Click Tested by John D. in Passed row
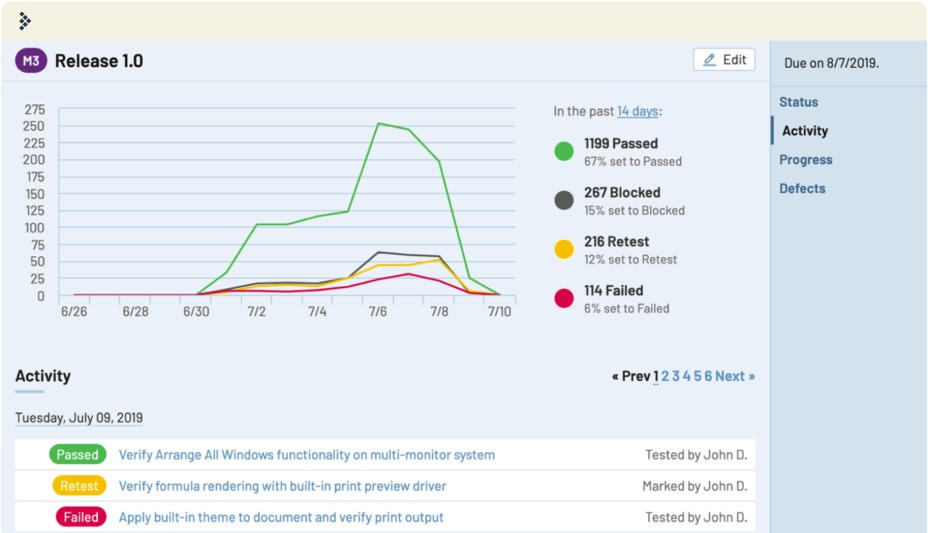 click(x=696, y=455)
